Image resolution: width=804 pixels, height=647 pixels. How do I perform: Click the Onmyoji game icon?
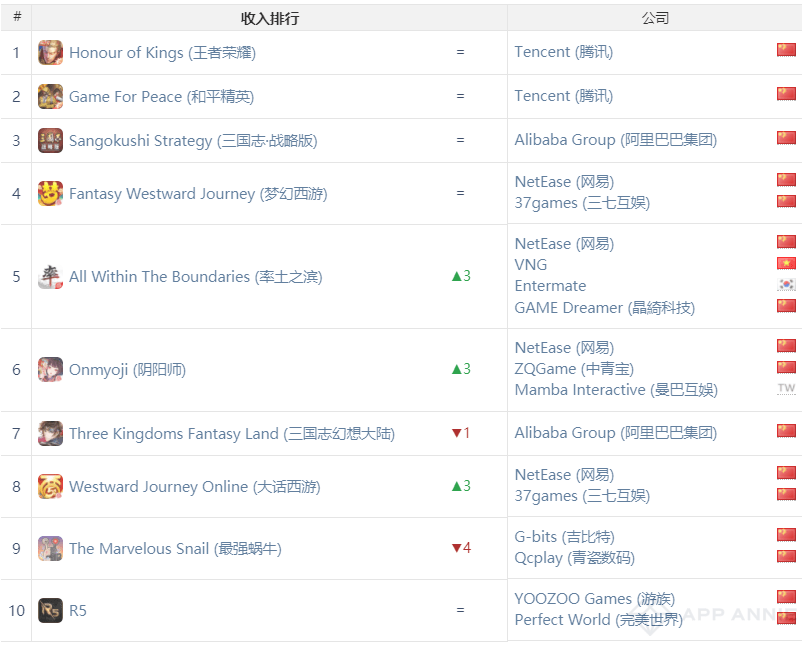pos(50,370)
